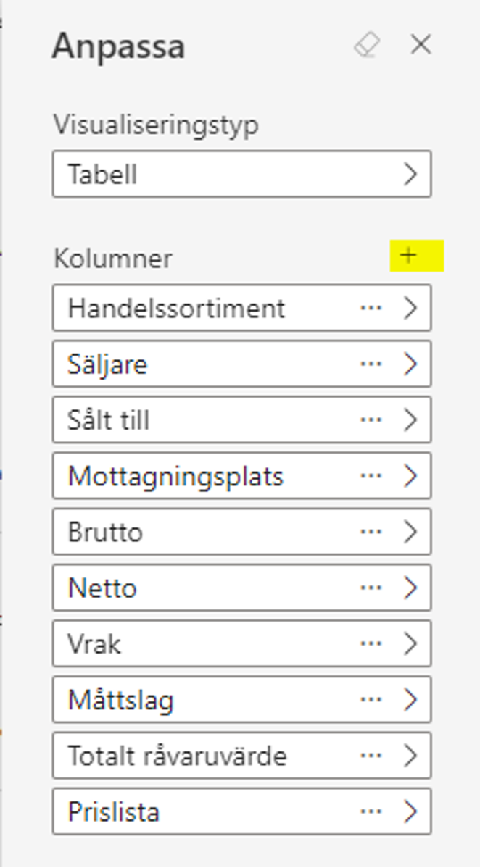The height and width of the screenshot is (868, 480).
Task: Add a new column with the plus icon
Action: pos(408,255)
